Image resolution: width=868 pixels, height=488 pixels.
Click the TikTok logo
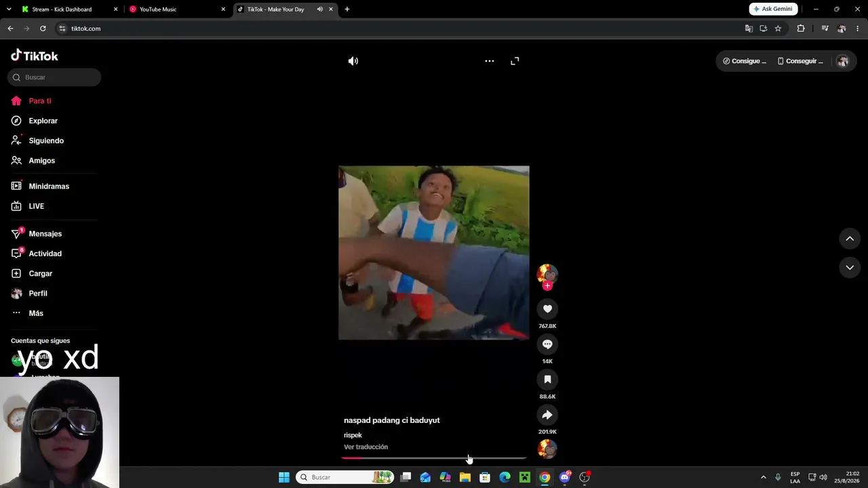coord(35,56)
